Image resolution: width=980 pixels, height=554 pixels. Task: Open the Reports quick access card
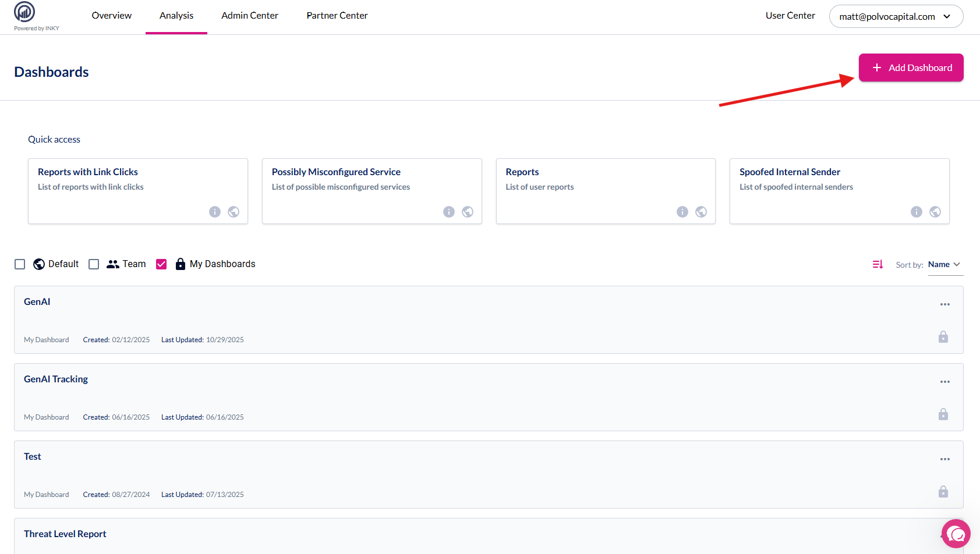[606, 191]
